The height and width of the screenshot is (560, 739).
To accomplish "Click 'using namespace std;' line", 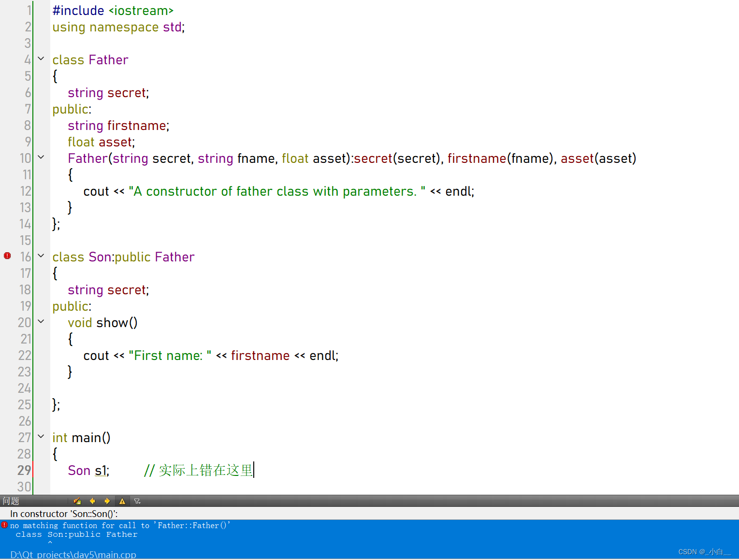I will pyautogui.click(x=118, y=27).
